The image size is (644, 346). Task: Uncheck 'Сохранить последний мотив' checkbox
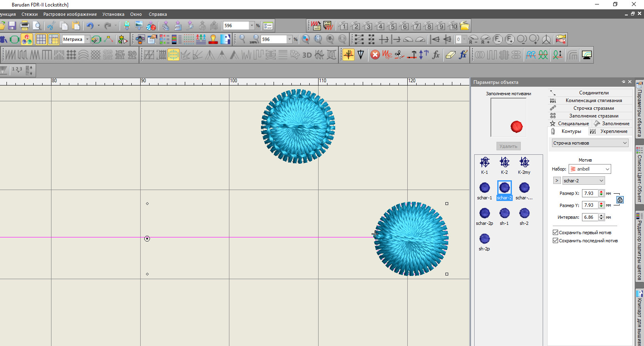(556, 241)
